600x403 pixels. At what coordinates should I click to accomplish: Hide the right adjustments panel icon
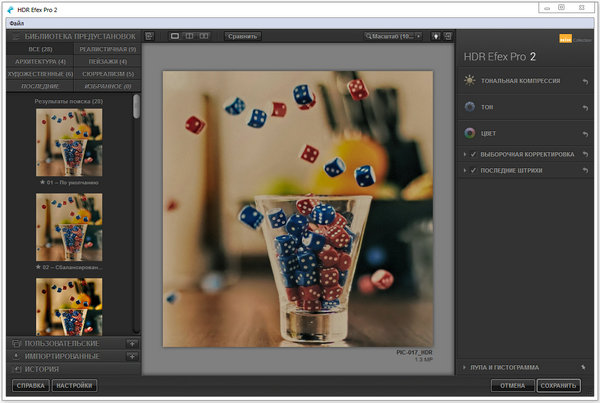tap(446, 36)
